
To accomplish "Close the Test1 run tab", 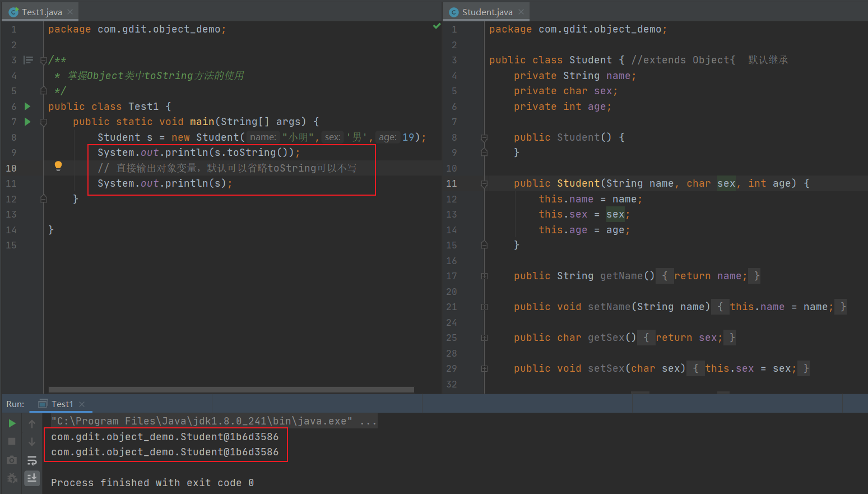I will pyautogui.click(x=82, y=404).
